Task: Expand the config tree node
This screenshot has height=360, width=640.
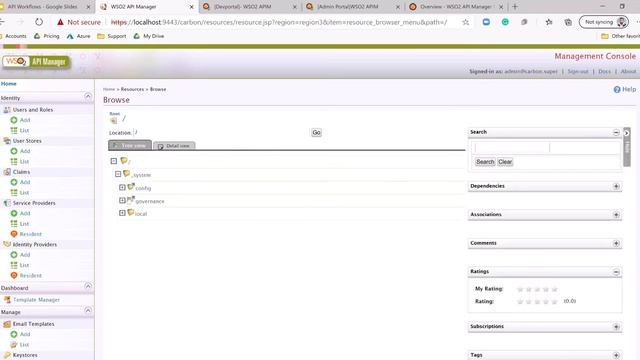Action: coord(122,187)
